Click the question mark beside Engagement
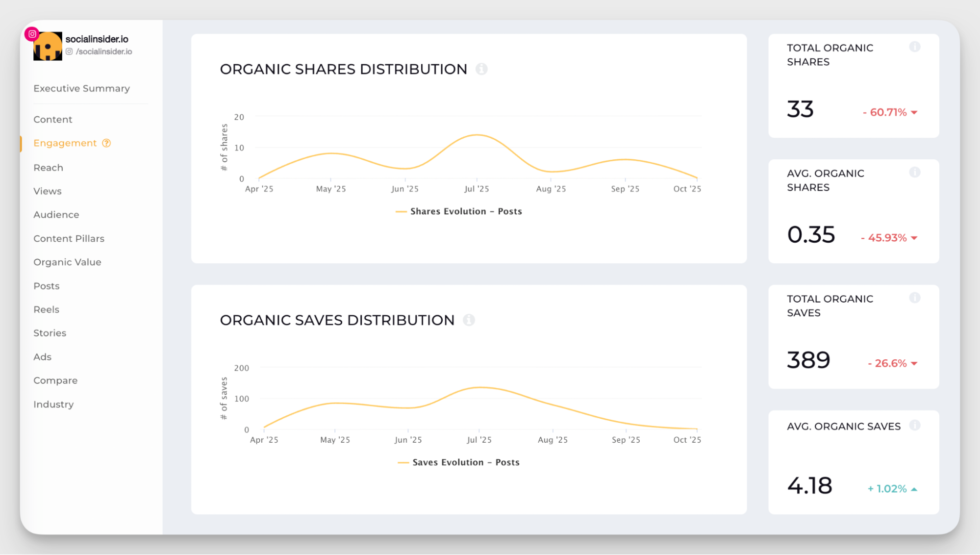980x555 pixels. pyautogui.click(x=106, y=143)
